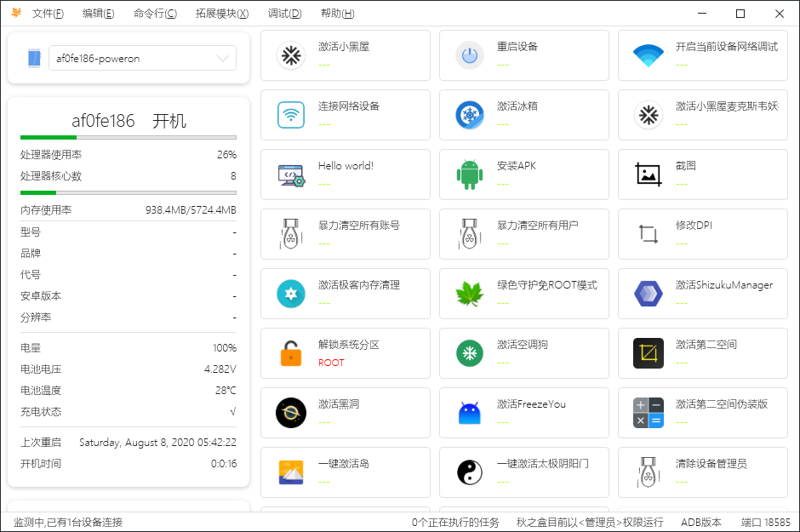Screen dimensions: 800x532
Task: Click the 端口 18585 status bar text
Action: pos(765,522)
